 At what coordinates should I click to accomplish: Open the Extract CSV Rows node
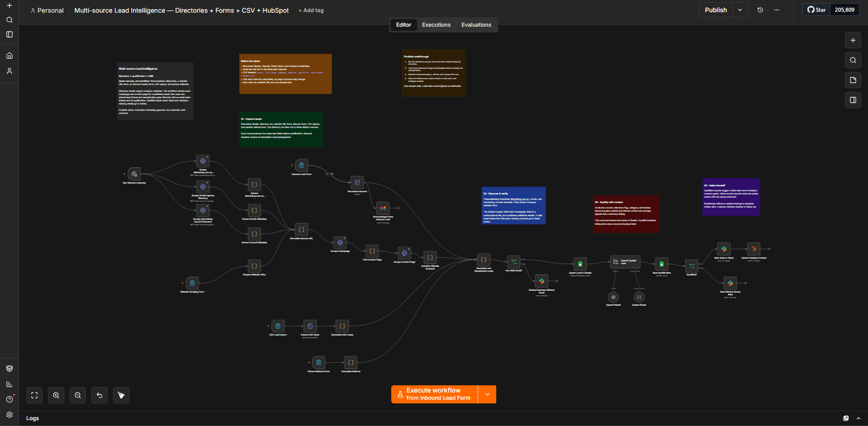[310, 326]
